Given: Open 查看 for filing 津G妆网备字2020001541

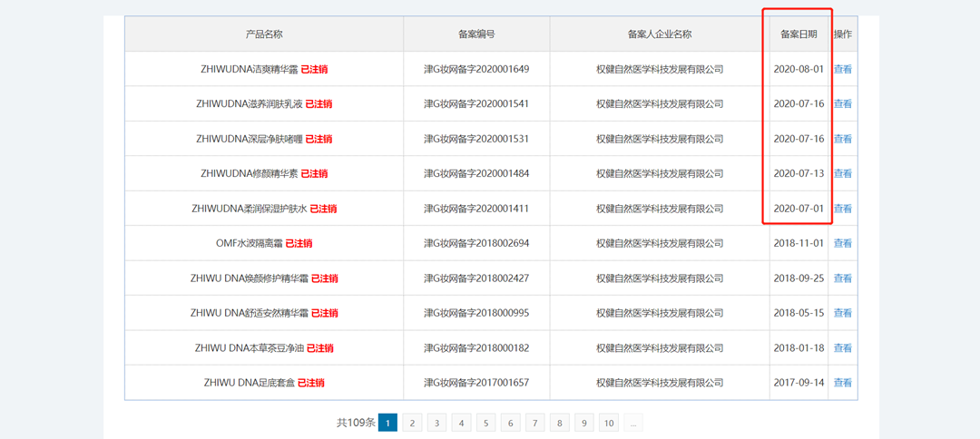Looking at the screenshot, I should [842, 104].
